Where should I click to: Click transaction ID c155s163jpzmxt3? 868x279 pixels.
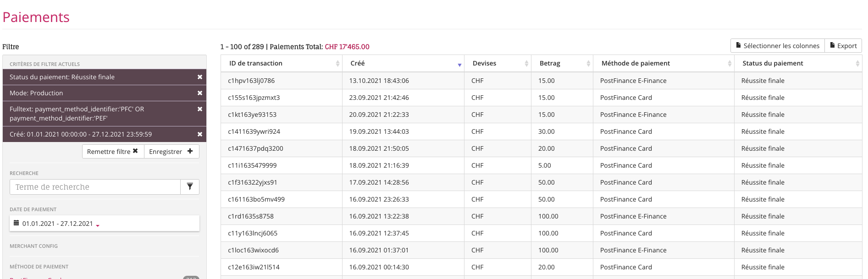click(254, 98)
